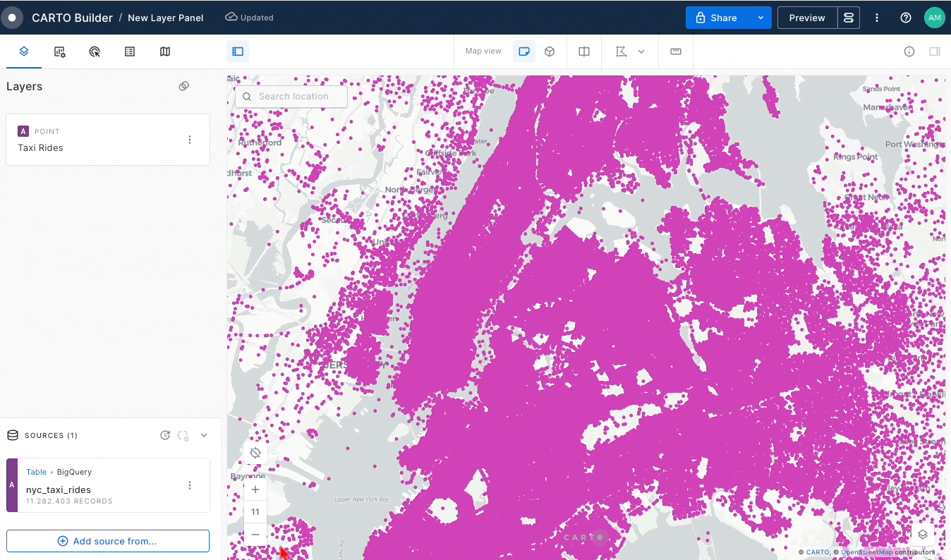Open Taxi Rides layer options menu

tap(190, 140)
